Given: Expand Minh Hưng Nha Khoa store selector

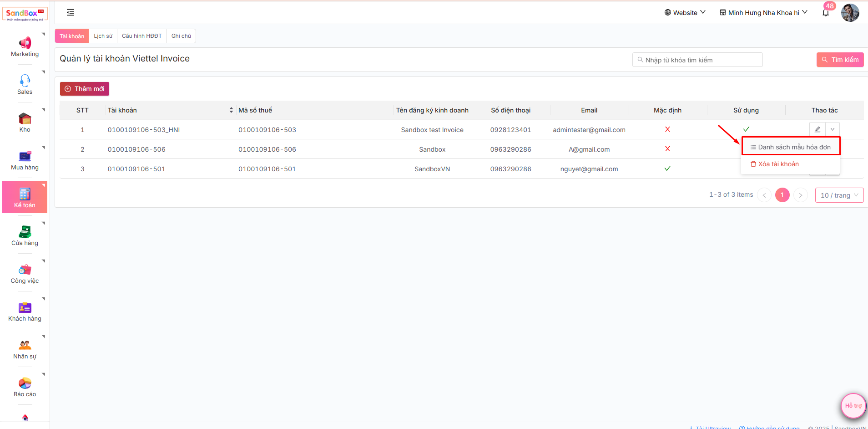Looking at the screenshot, I should [763, 13].
